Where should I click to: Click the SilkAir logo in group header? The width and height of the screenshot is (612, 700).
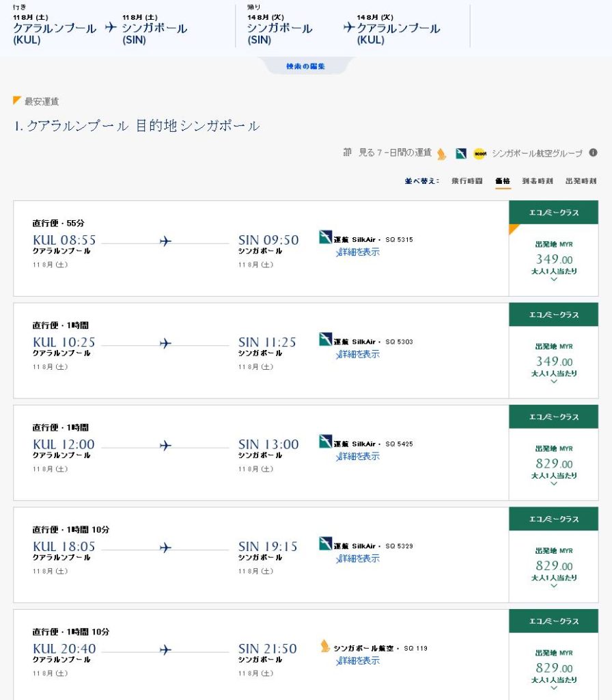pos(461,154)
